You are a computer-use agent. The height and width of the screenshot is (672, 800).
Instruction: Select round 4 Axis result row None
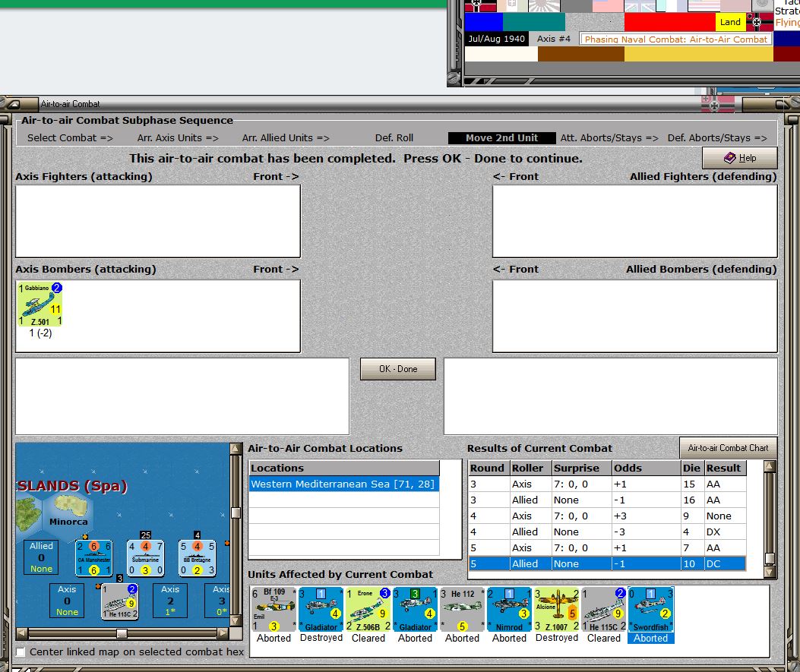(x=607, y=516)
